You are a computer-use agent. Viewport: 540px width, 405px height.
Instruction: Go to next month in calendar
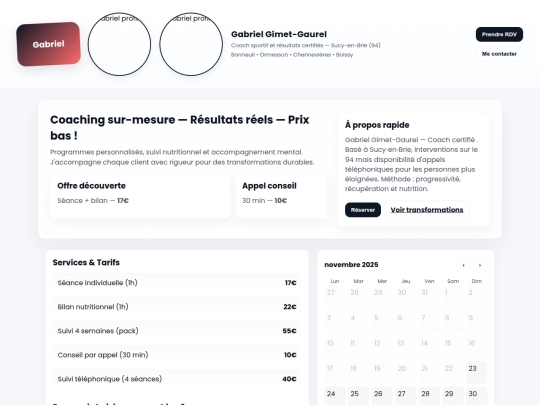[x=480, y=265]
